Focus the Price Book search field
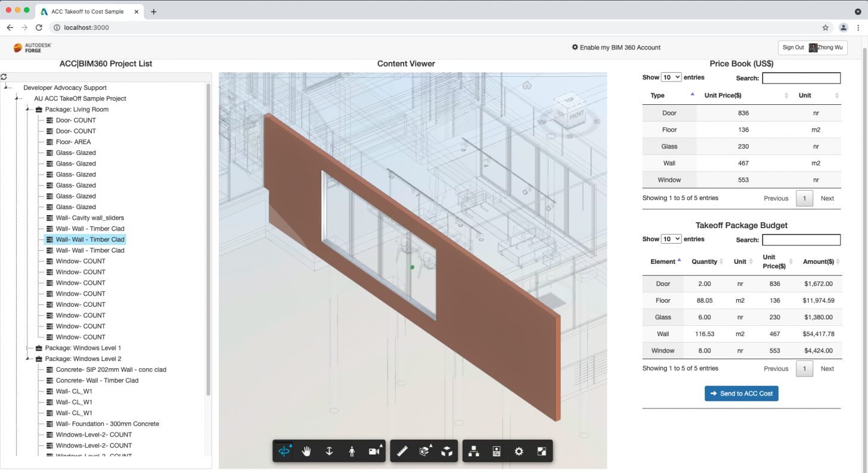 [x=801, y=78]
